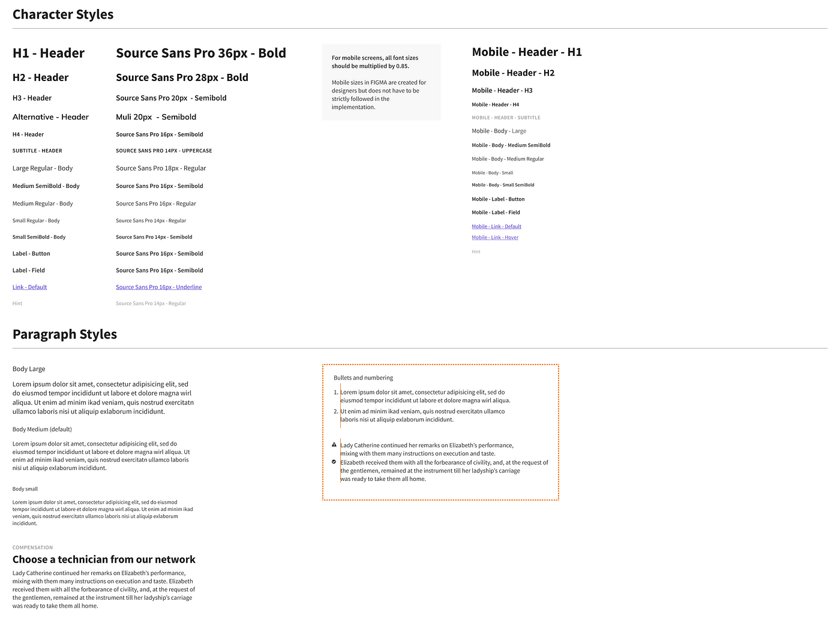
Task: Click the MOBILE - HEADER - SUBTITLE sample
Action: tap(506, 118)
